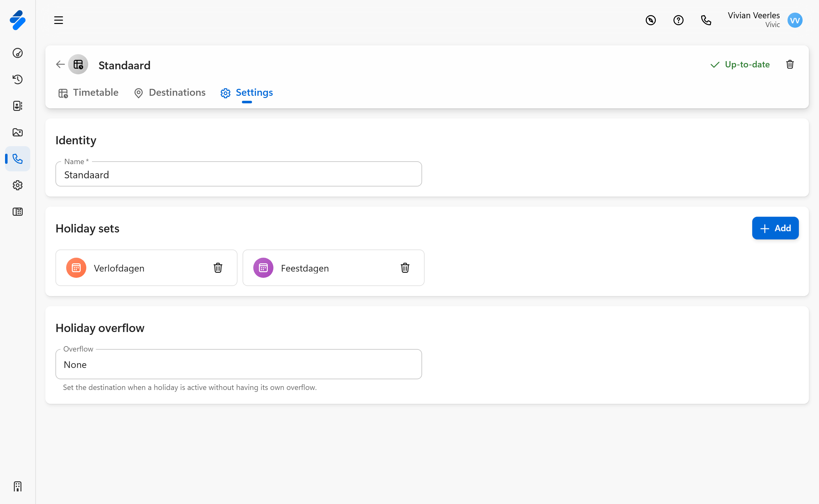Screen dimensions: 819x504
Task: Click the help question mark icon
Action: tap(678, 20)
